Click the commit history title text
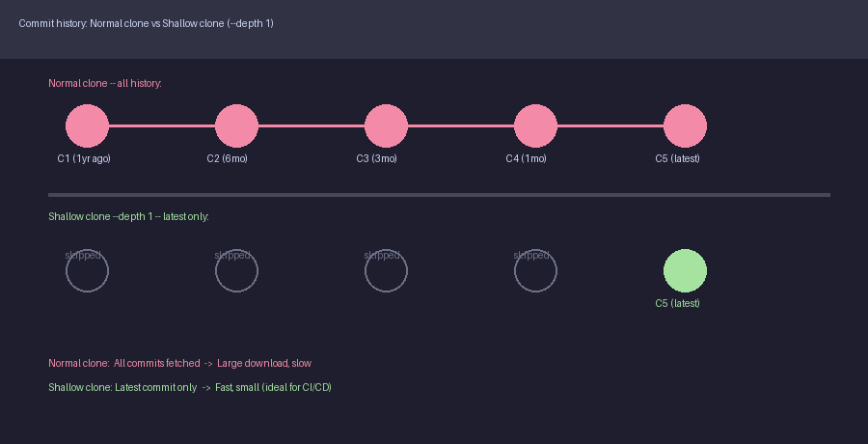The image size is (868, 444). [146, 23]
